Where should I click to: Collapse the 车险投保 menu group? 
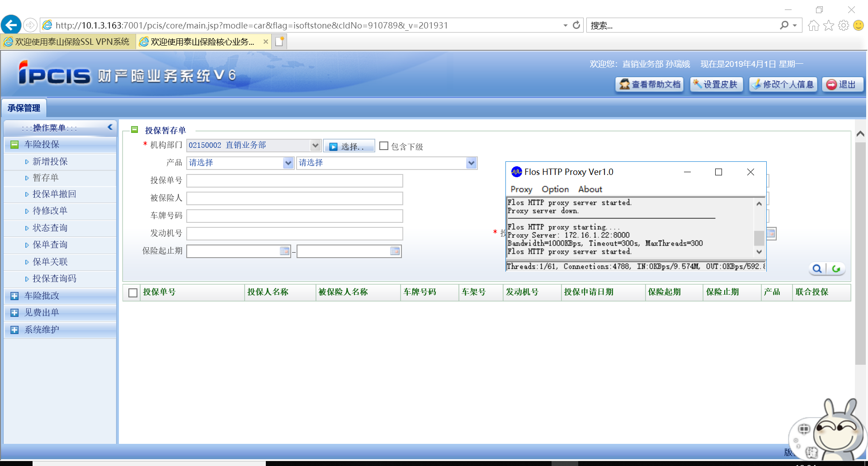[x=14, y=144]
